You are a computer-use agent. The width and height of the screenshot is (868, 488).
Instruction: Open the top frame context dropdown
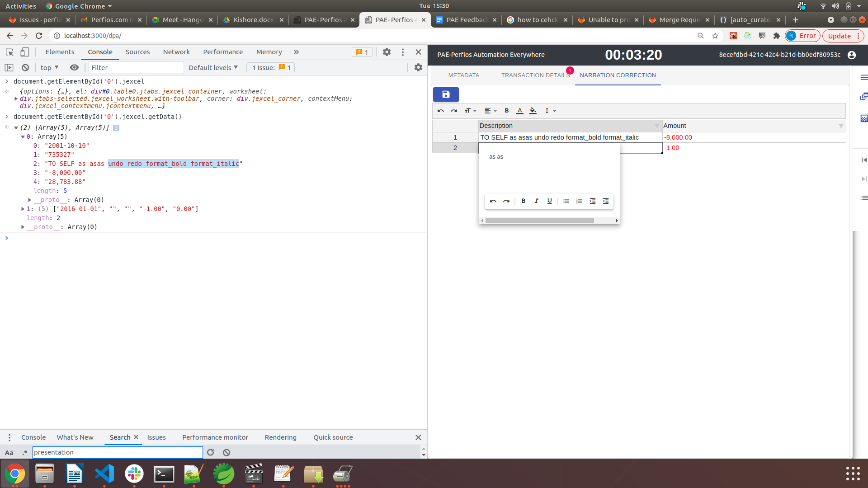point(49,67)
